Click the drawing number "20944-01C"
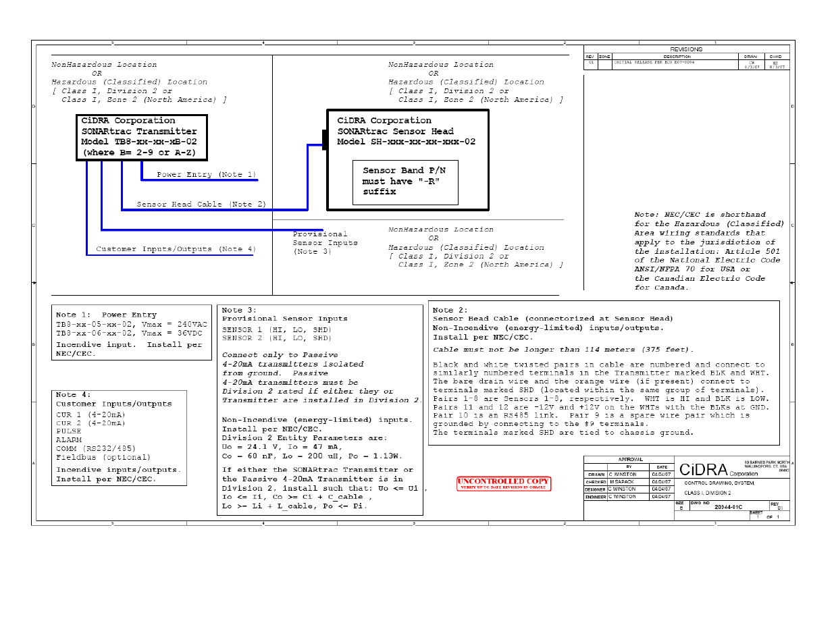834x644 pixels. coord(729,507)
